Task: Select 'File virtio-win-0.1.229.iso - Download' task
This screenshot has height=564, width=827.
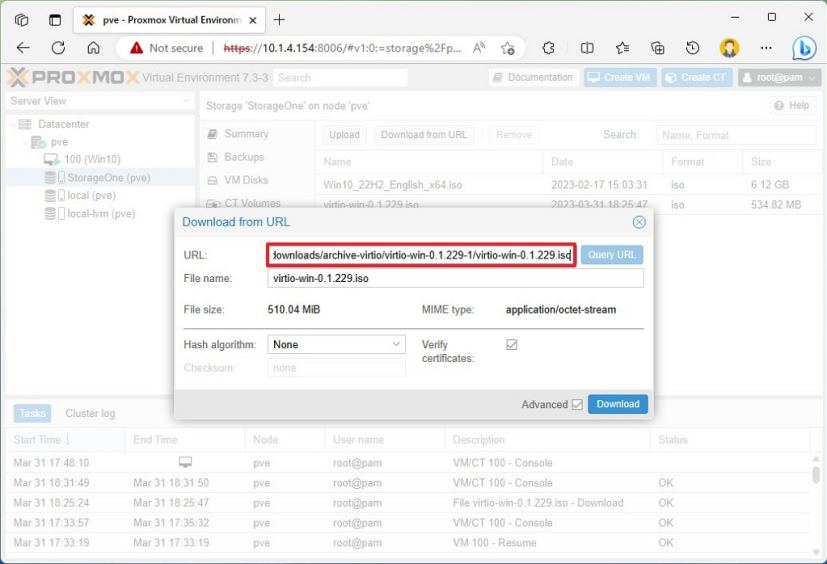Action: click(x=408, y=503)
